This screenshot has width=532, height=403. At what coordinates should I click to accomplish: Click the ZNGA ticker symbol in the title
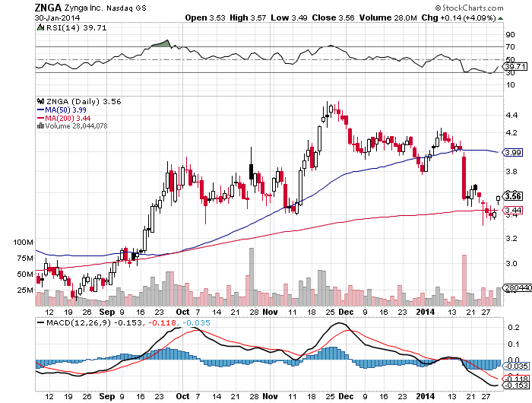click(48, 8)
